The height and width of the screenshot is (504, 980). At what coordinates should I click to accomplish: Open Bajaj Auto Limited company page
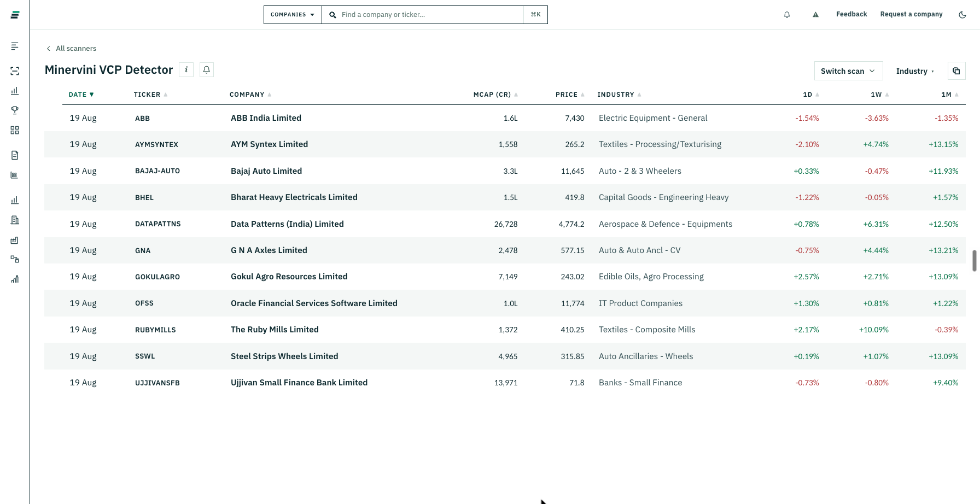click(266, 171)
